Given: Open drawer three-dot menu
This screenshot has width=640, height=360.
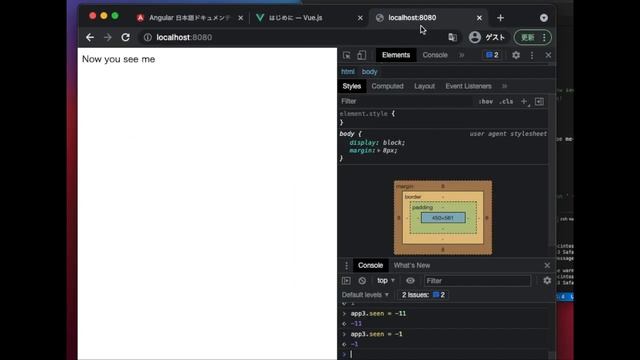Looking at the screenshot, I should point(347,266).
